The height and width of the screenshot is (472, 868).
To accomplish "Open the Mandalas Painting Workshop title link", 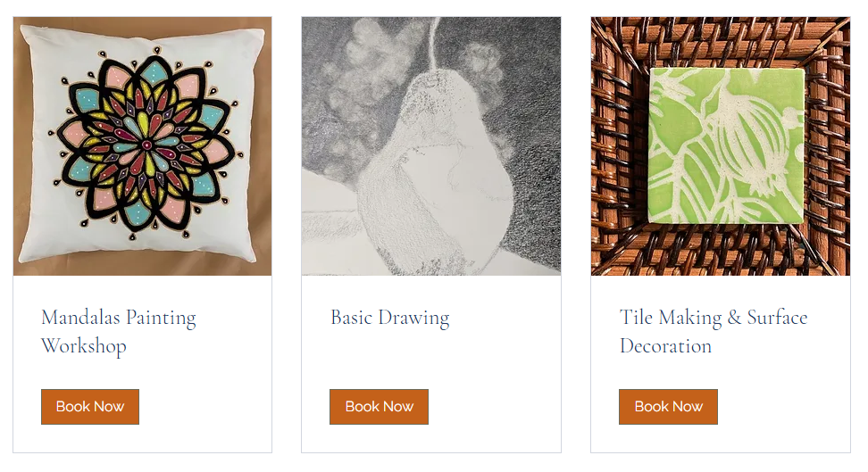I will 119,331.
